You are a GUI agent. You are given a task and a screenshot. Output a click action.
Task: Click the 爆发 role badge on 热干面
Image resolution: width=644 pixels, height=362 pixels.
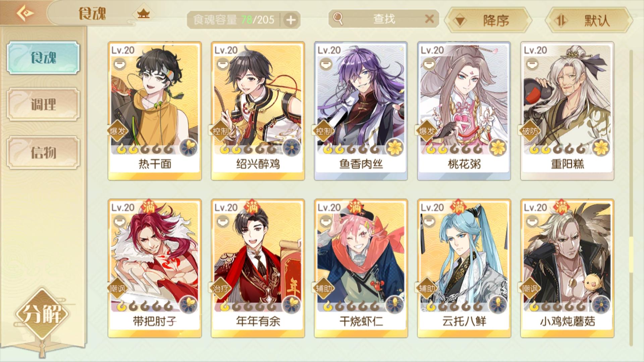pyautogui.click(x=117, y=131)
